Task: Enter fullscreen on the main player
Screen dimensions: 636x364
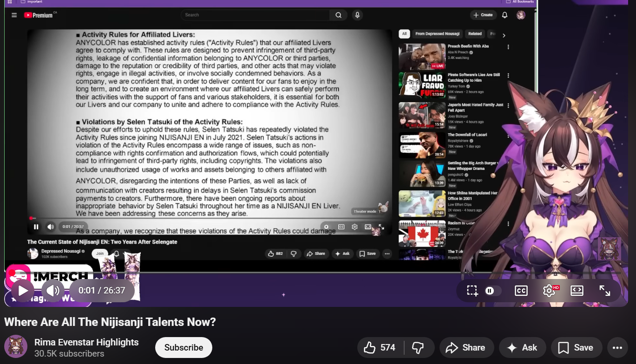Action: (604, 291)
